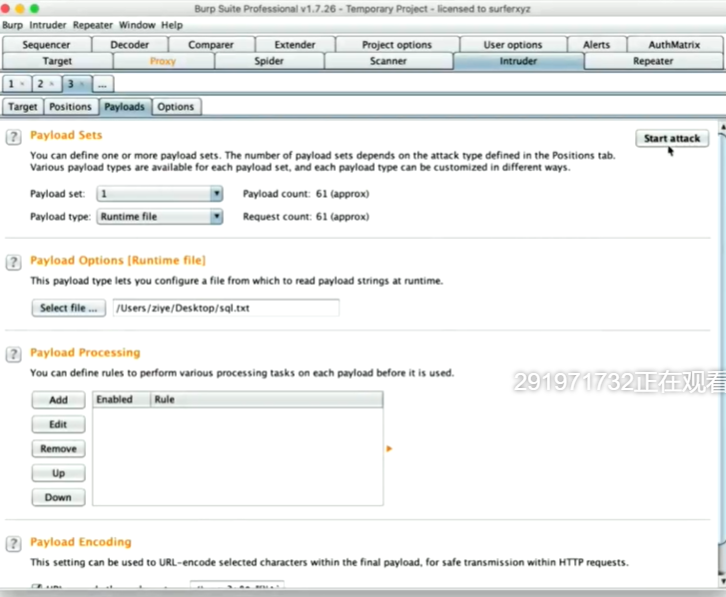726x597 pixels.
Task: Switch to User options tab
Action: [x=513, y=44]
